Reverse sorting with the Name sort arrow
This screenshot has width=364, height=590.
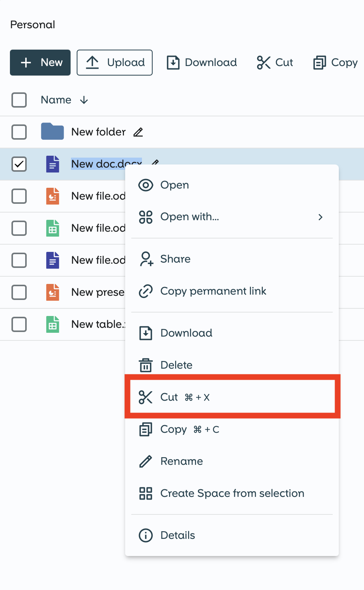84,100
